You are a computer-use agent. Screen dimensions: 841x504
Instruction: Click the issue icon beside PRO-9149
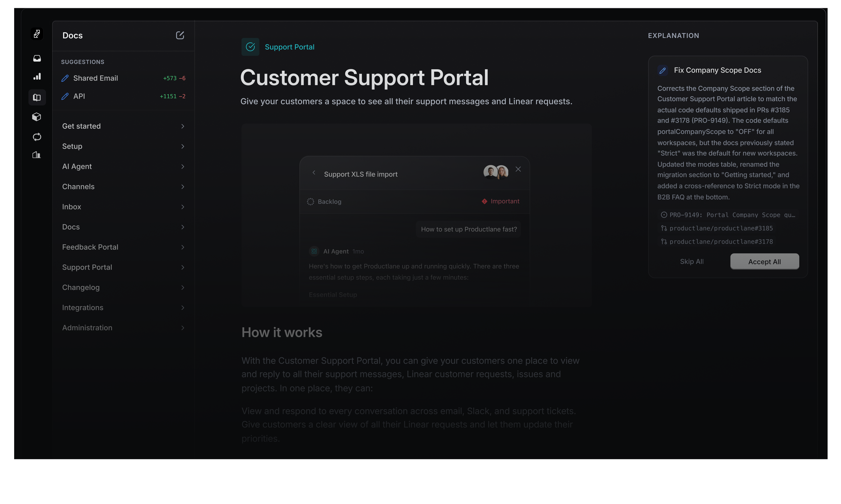click(664, 215)
